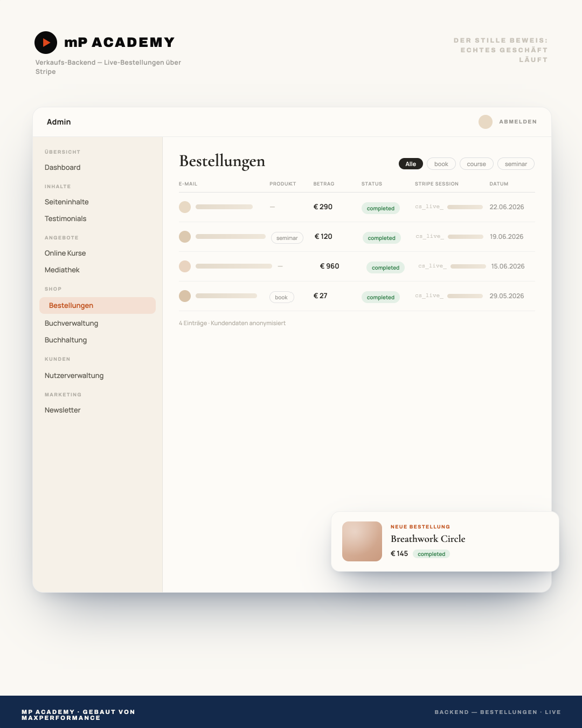The image size is (582, 728).
Task: Click completed badge in 19.06.2026 row
Action: click(382, 238)
